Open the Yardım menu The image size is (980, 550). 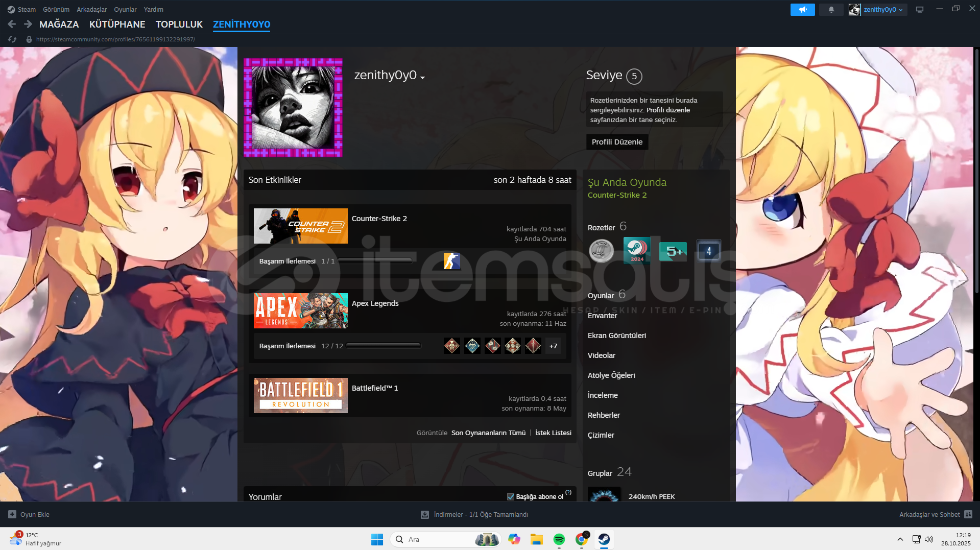point(154,10)
